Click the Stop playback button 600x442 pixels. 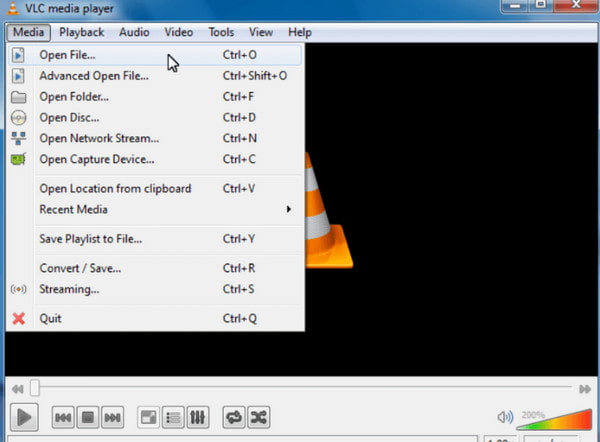pyautogui.click(x=88, y=417)
